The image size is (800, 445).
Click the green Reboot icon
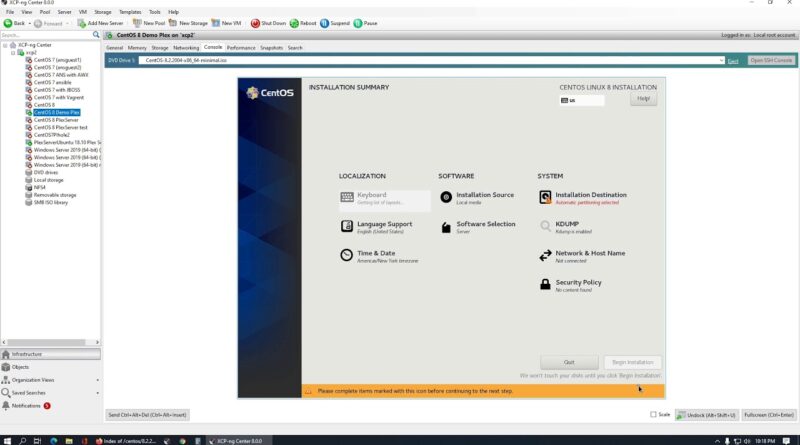[294, 23]
